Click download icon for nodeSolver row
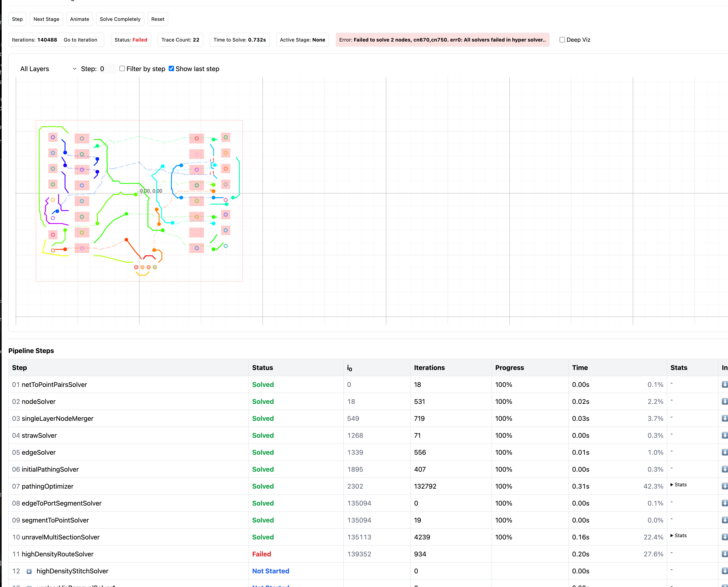The height and width of the screenshot is (587, 728). [x=724, y=401]
